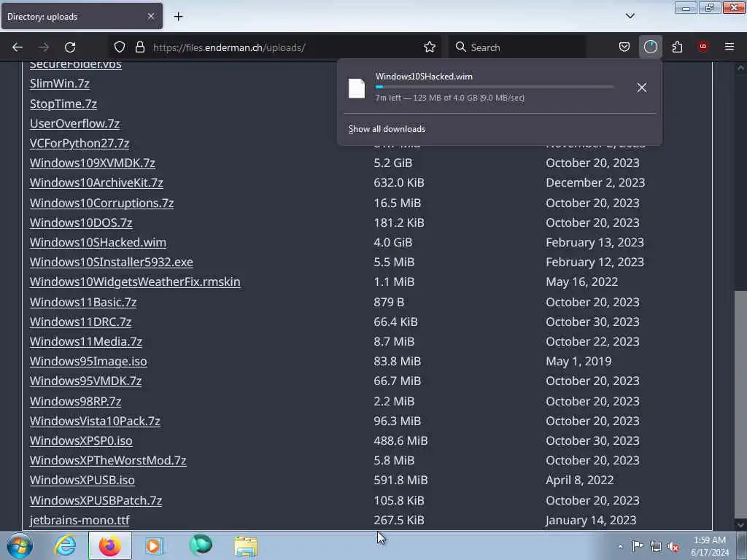Image resolution: width=747 pixels, height=560 pixels.
Task: Open the Windows11DRC.7z link
Action: [x=80, y=322]
